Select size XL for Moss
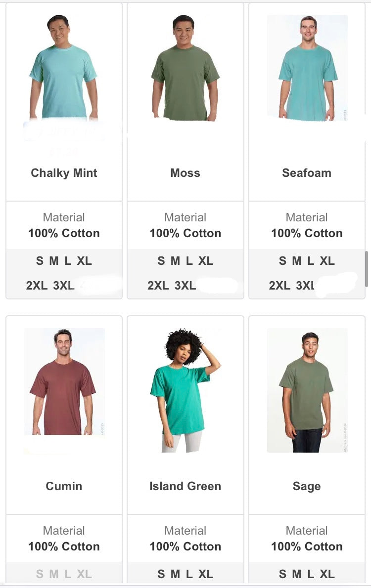The image size is (371, 588). pyautogui.click(x=206, y=260)
